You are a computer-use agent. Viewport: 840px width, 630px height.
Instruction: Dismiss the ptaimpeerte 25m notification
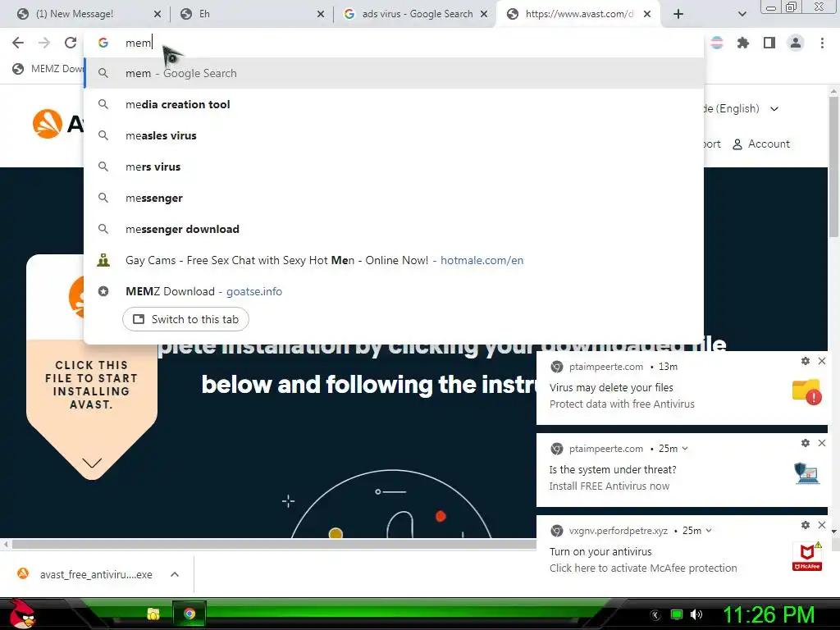(x=822, y=443)
